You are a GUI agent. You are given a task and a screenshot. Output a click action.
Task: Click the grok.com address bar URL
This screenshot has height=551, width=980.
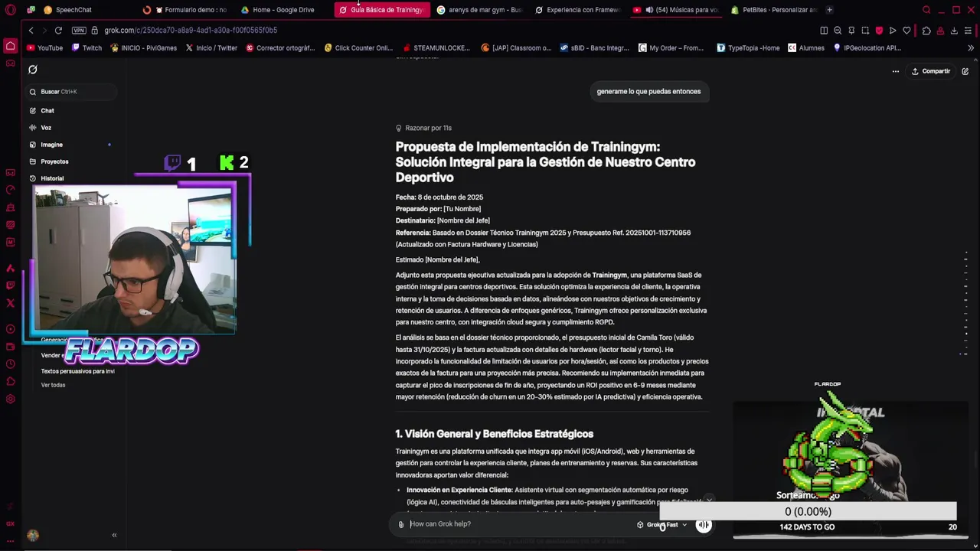coord(191,31)
